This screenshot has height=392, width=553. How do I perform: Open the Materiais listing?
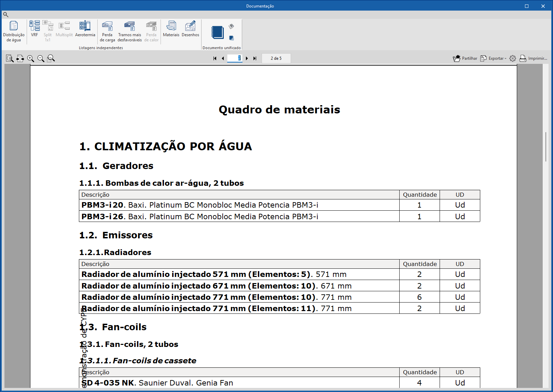tap(171, 29)
